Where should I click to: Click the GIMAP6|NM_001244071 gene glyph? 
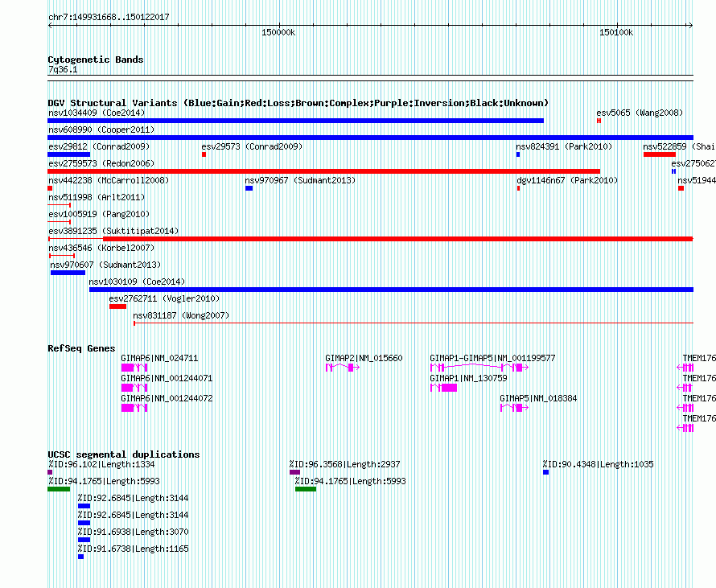click(x=134, y=388)
